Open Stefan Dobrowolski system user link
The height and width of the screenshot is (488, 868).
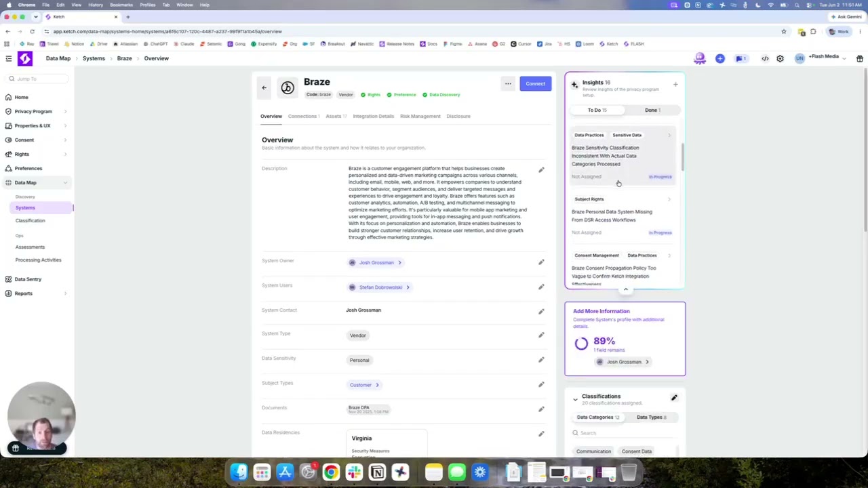coord(379,287)
